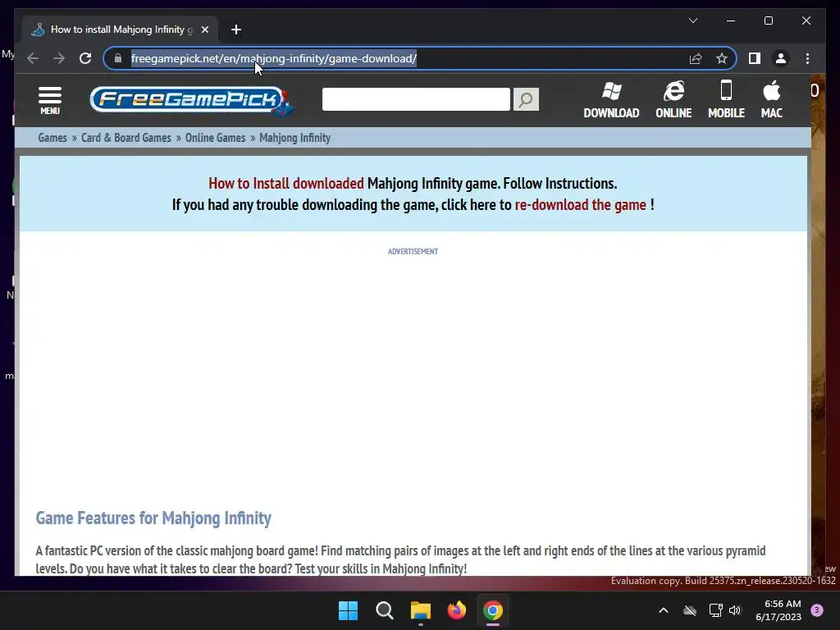
Task: Open the clock and date panel
Action: (778, 610)
